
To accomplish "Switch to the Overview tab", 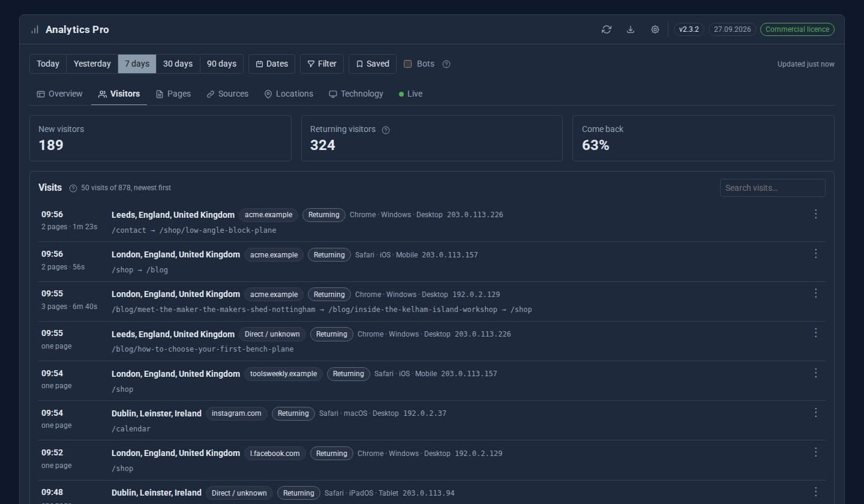I will [59, 94].
